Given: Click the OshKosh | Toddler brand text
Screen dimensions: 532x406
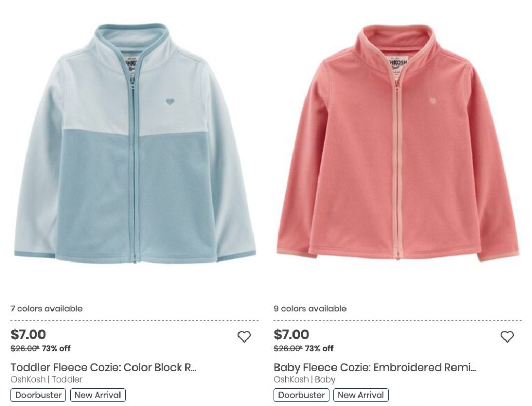Looking at the screenshot, I should (x=46, y=379).
